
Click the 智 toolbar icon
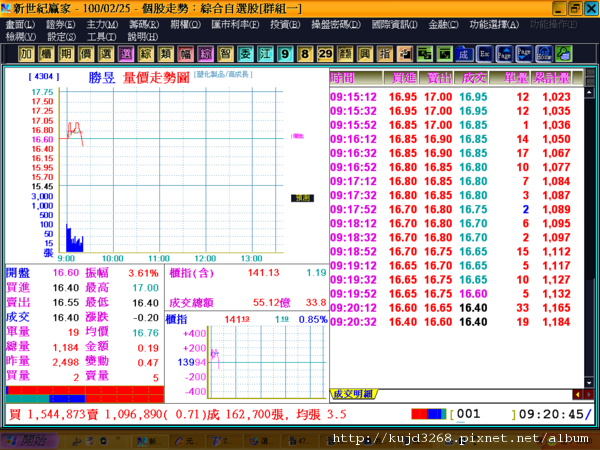(x=225, y=54)
